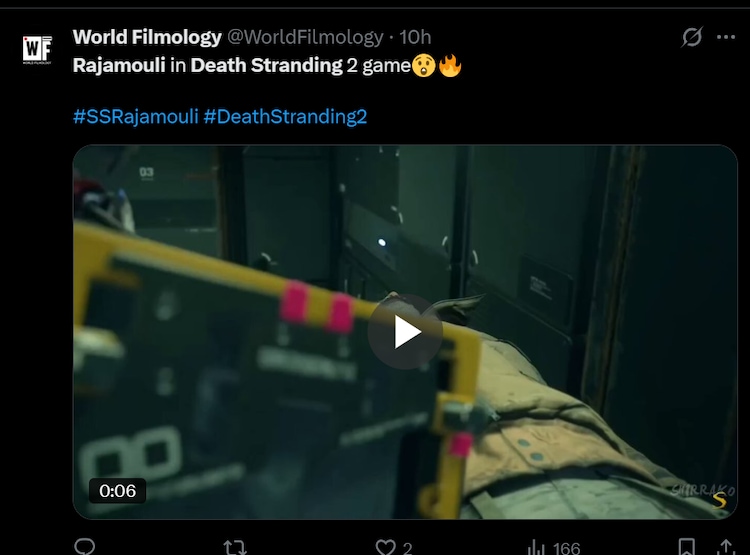Repost the tweet with retweet icon
The height and width of the screenshot is (555, 750).
click(x=235, y=547)
